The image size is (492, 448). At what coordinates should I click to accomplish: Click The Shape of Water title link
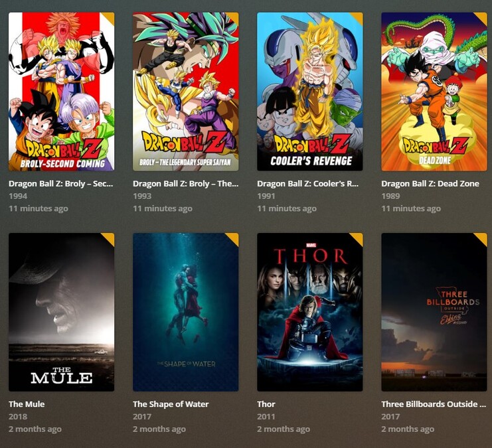[x=171, y=404]
